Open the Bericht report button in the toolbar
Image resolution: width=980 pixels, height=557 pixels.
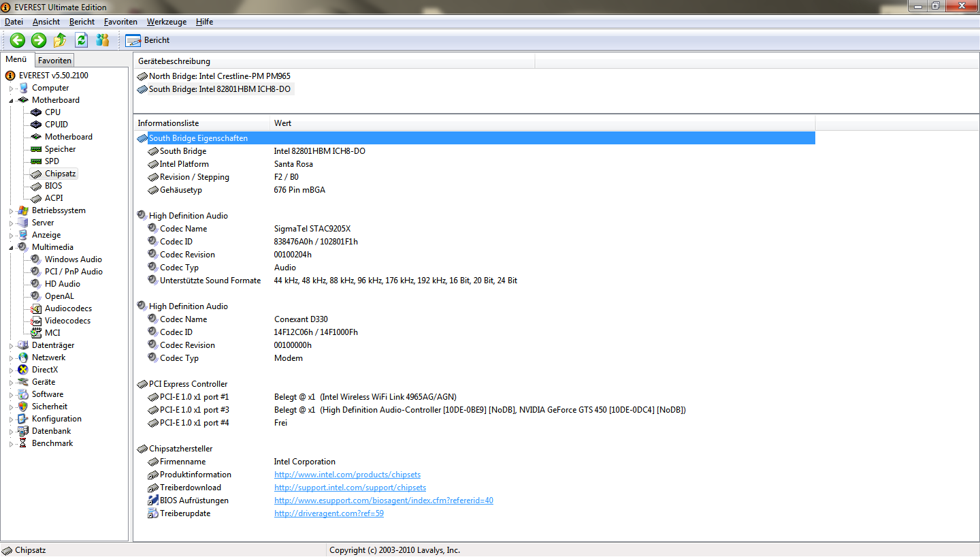coord(148,40)
